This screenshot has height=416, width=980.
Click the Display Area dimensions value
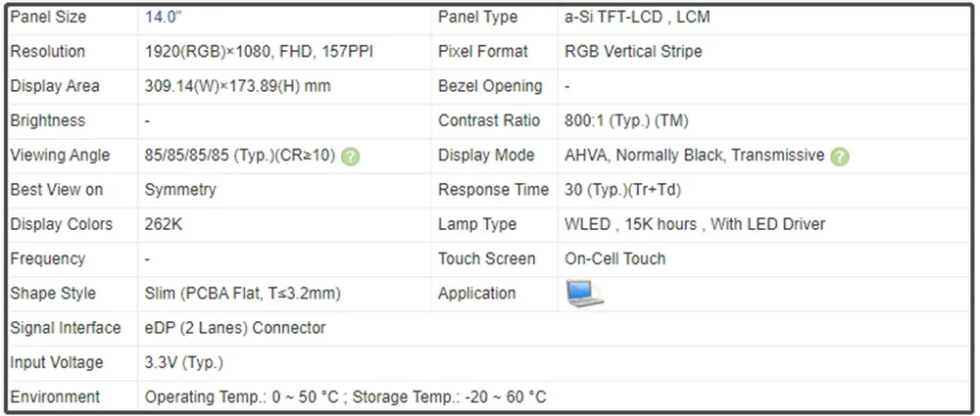tap(237, 86)
